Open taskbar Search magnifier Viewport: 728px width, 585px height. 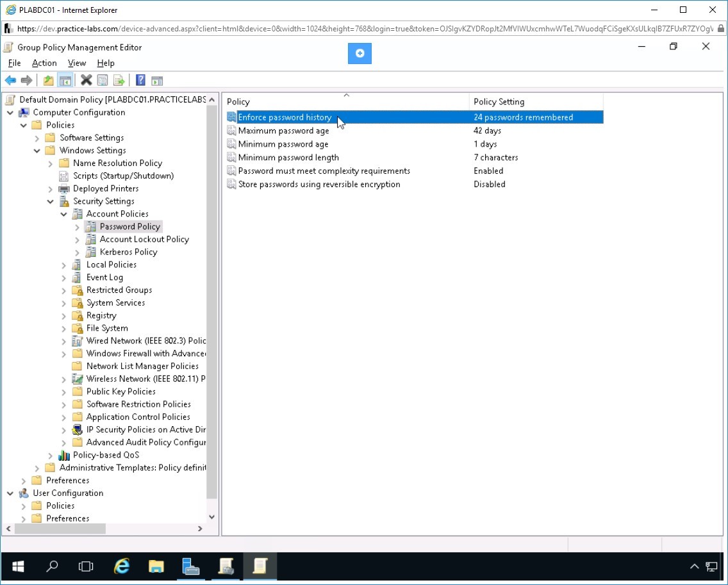tap(52, 566)
